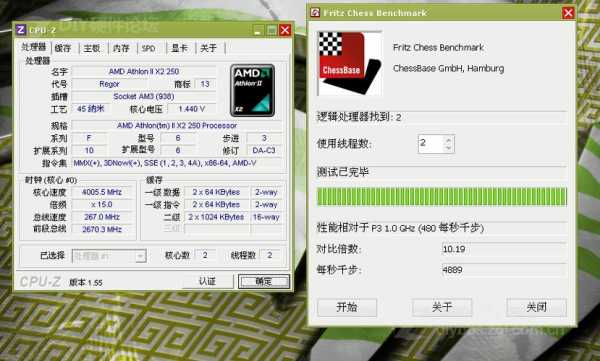Click the 认证 button in CPU-Z
600x361 pixels.
click(x=207, y=281)
